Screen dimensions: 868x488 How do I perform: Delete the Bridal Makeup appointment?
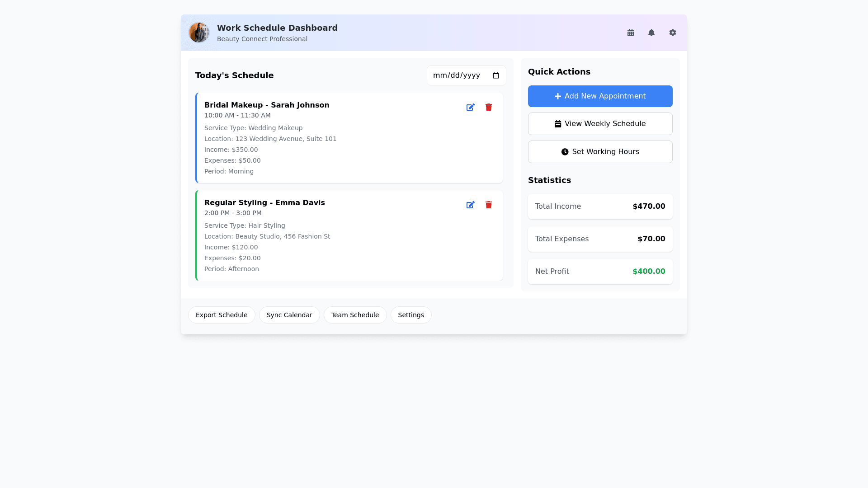pyautogui.click(x=489, y=107)
